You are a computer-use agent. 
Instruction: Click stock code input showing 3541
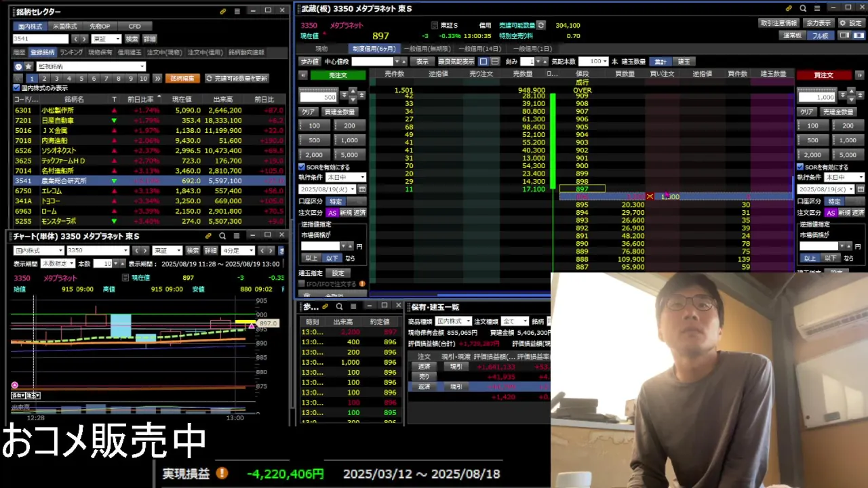point(41,39)
